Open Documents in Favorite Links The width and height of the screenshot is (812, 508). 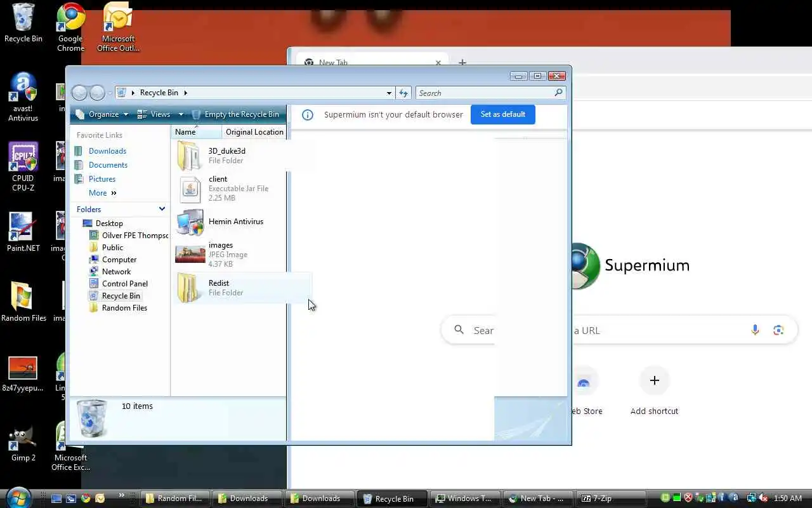click(108, 165)
